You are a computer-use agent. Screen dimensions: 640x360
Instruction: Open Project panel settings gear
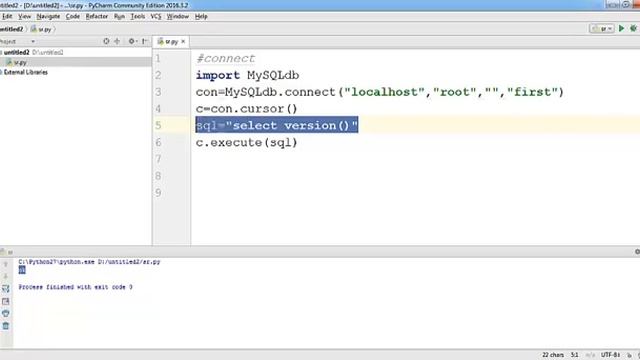tap(132, 41)
